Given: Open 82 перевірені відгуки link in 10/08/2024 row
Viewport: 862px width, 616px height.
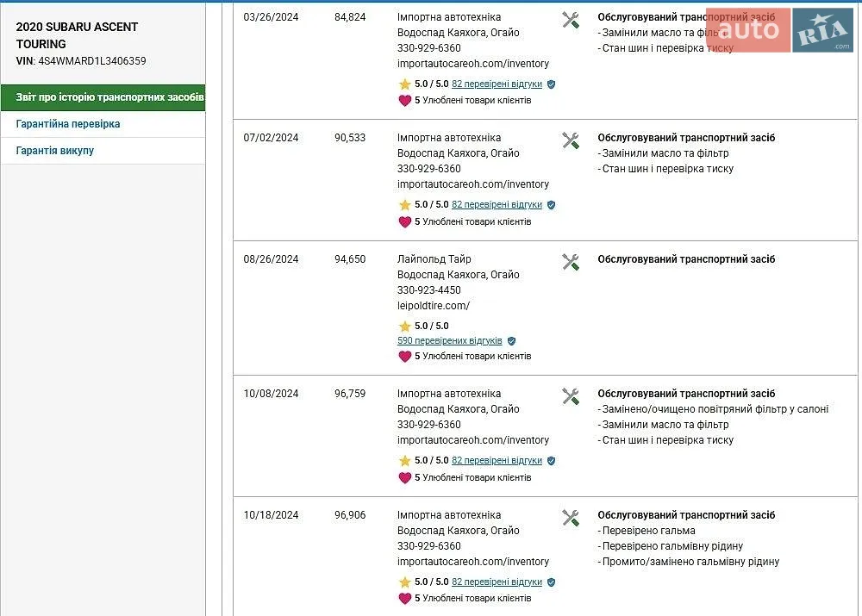Looking at the screenshot, I should click(497, 460).
